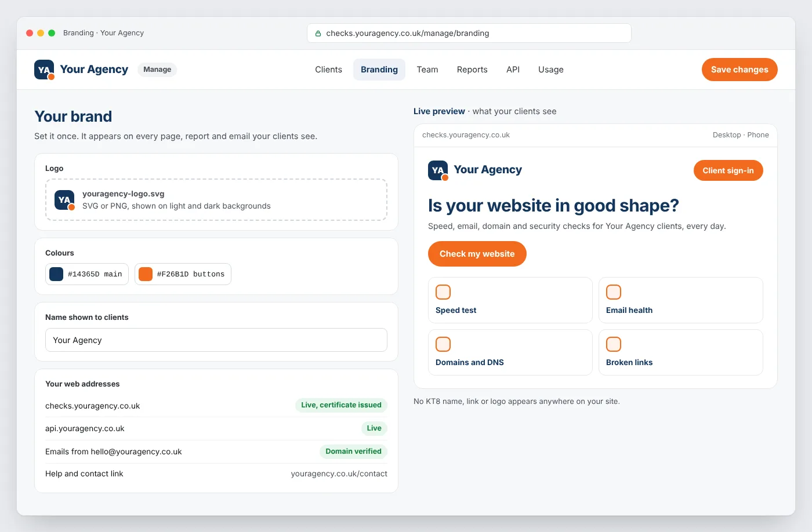Click the Your Agency title in header
This screenshot has width=812, height=532.
click(x=94, y=70)
